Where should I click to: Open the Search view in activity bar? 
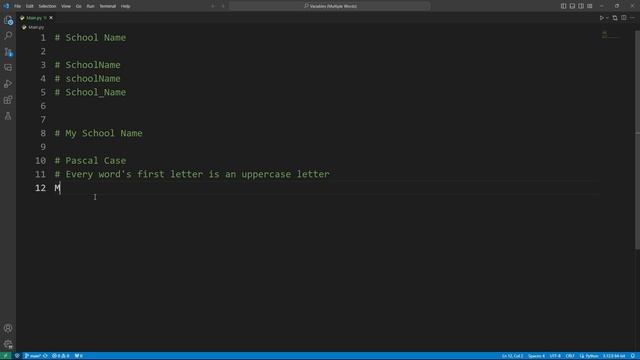point(8,36)
